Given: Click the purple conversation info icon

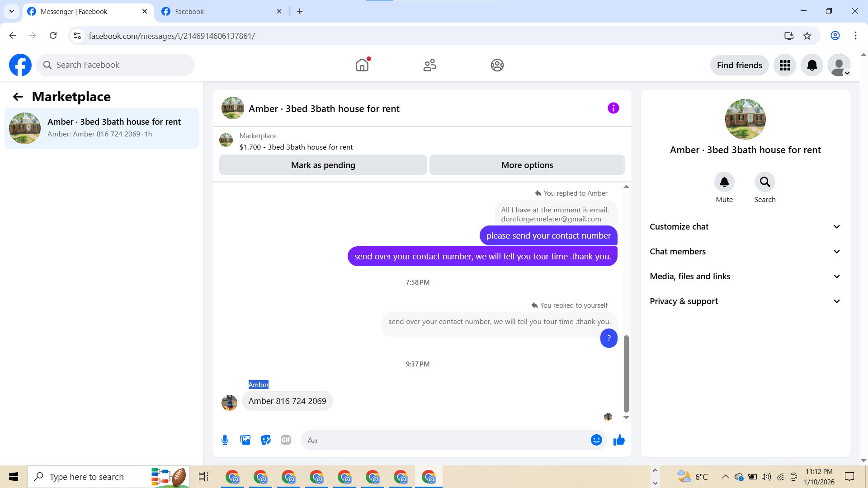Looking at the screenshot, I should pyautogui.click(x=613, y=108).
